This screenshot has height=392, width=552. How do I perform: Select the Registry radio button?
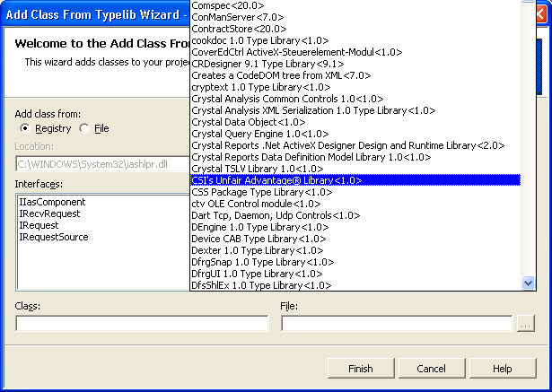pos(25,128)
